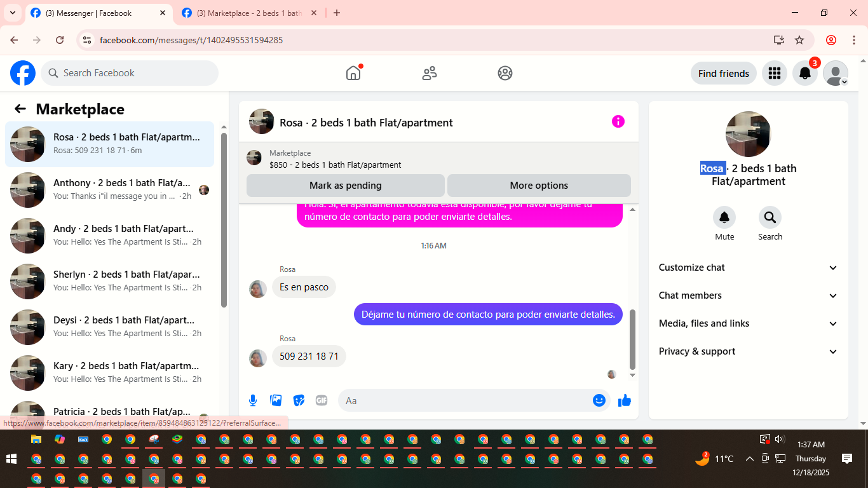Image resolution: width=868 pixels, height=488 pixels.
Task: Open account profile menu avatar
Action: click(836, 73)
